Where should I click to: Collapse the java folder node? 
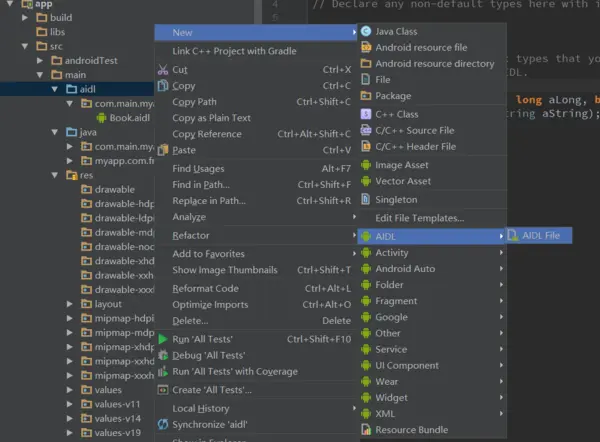point(55,132)
